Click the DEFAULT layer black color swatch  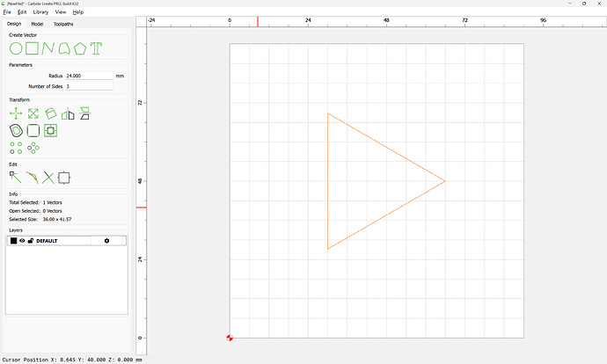(x=13, y=241)
